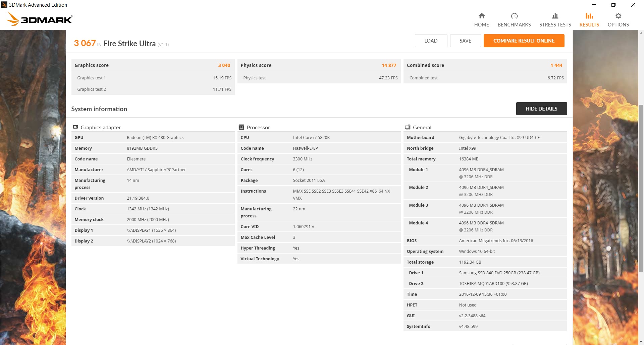Click the overall score 3 067
The image size is (644, 345).
(85, 43)
